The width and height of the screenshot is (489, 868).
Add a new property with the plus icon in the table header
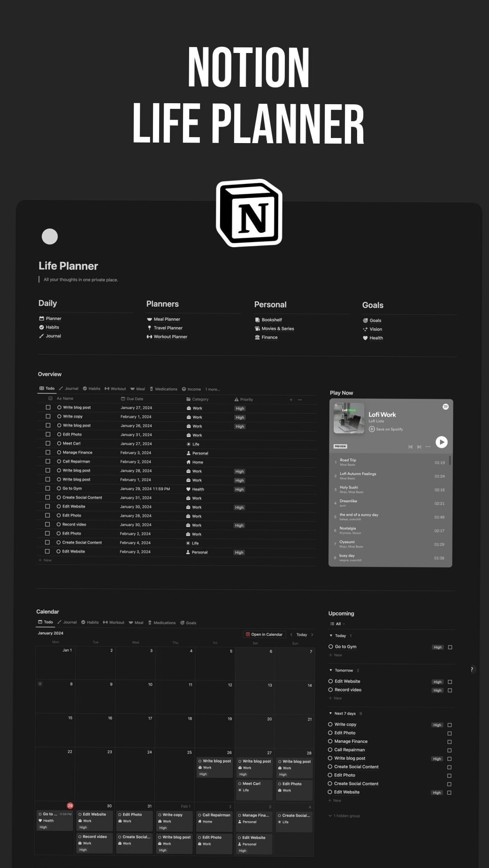coord(291,400)
